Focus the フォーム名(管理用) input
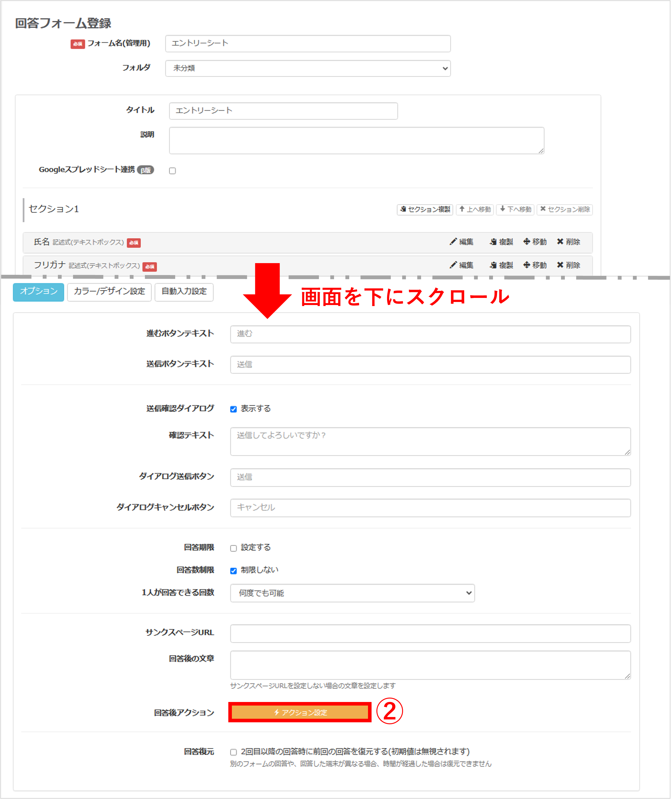The image size is (672, 799). click(x=308, y=43)
